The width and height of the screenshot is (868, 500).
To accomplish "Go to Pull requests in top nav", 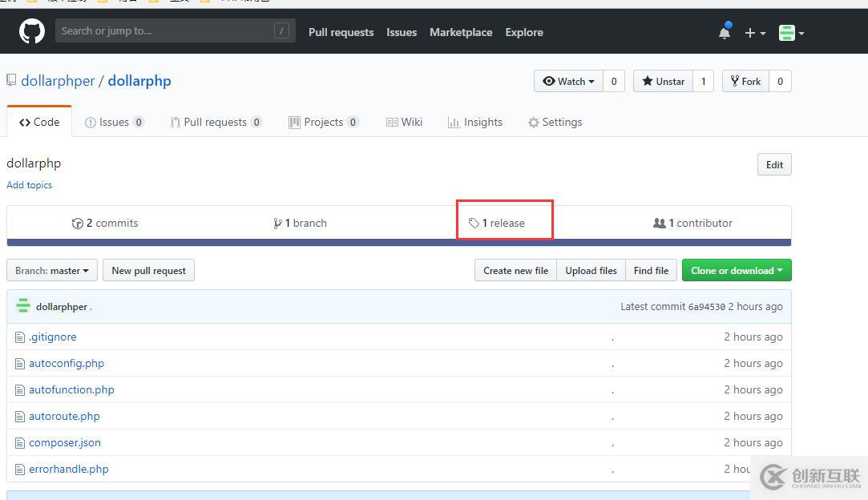I will coord(341,32).
